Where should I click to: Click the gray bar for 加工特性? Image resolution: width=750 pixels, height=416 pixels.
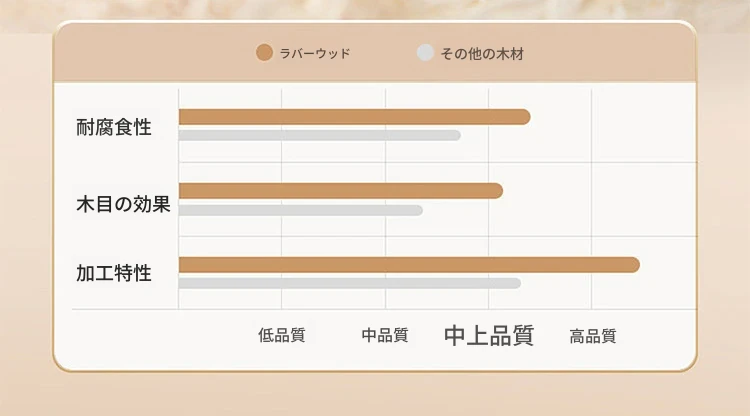350,283
